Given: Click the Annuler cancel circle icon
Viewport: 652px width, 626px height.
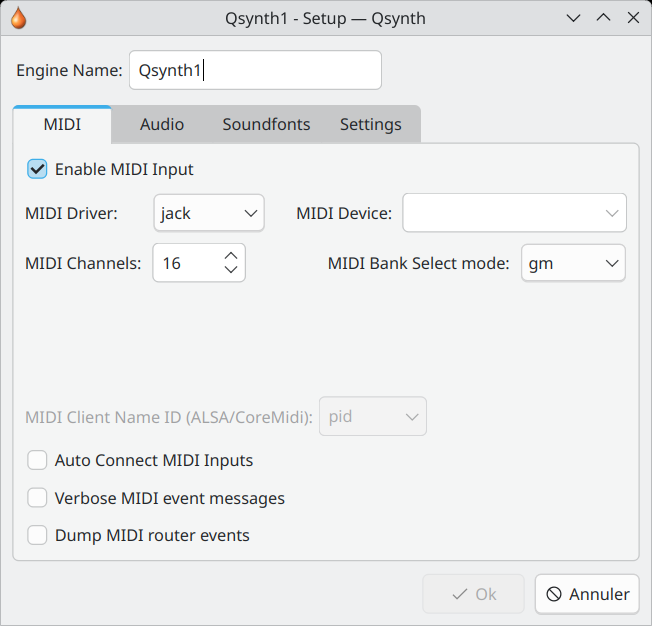Looking at the screenshot, I should coord(554,594).
